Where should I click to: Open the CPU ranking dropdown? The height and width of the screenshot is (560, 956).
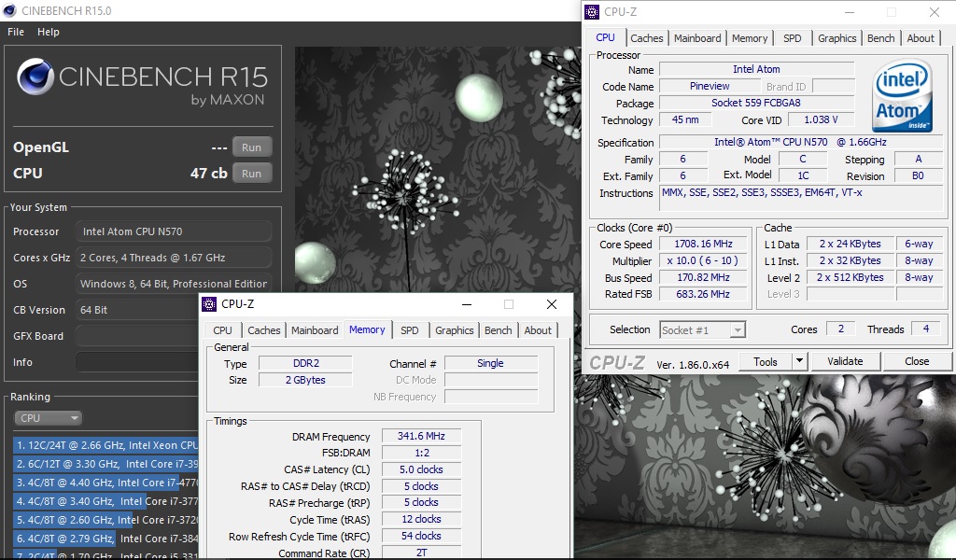(48, 418)
